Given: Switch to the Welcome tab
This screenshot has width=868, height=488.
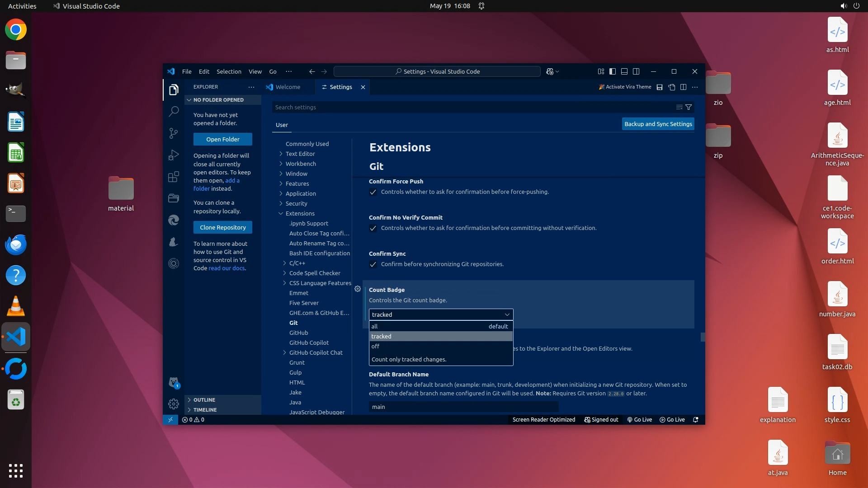Looking at the screenshot, I should (288, 87).
